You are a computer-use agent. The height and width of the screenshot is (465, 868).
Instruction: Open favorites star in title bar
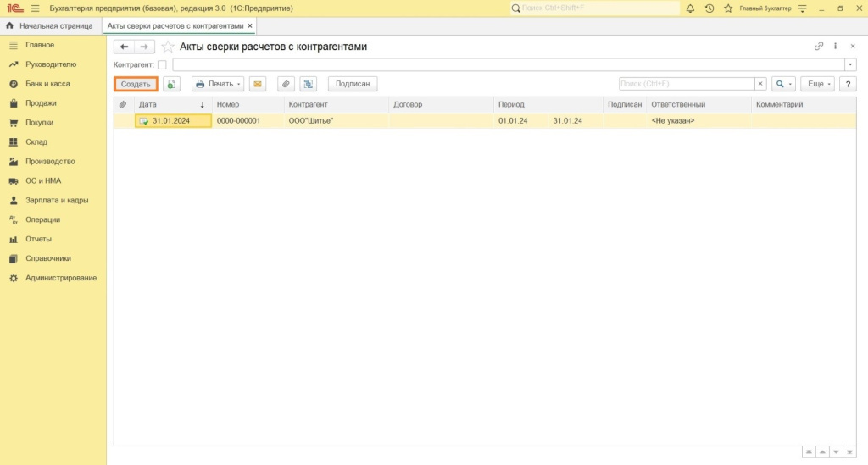(728, 8)
